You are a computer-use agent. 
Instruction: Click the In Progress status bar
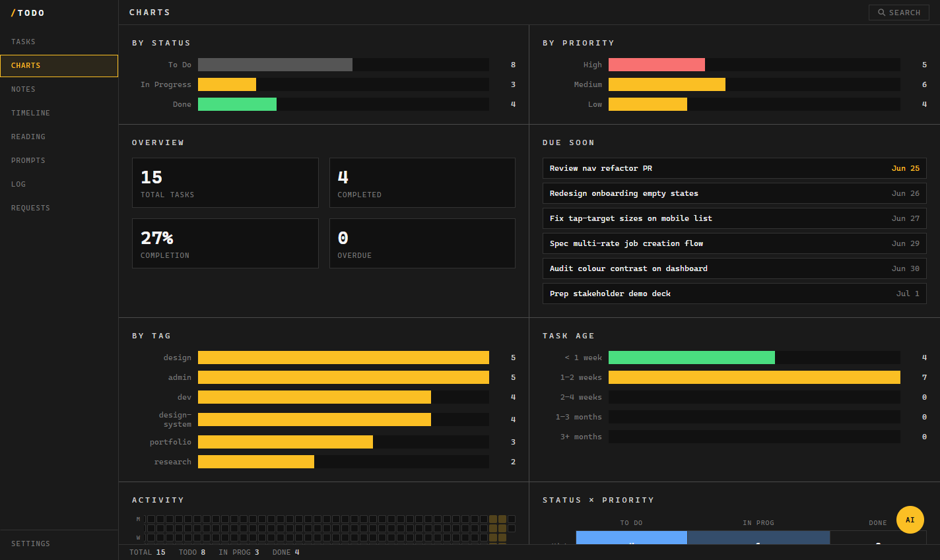tap(227, 84)
